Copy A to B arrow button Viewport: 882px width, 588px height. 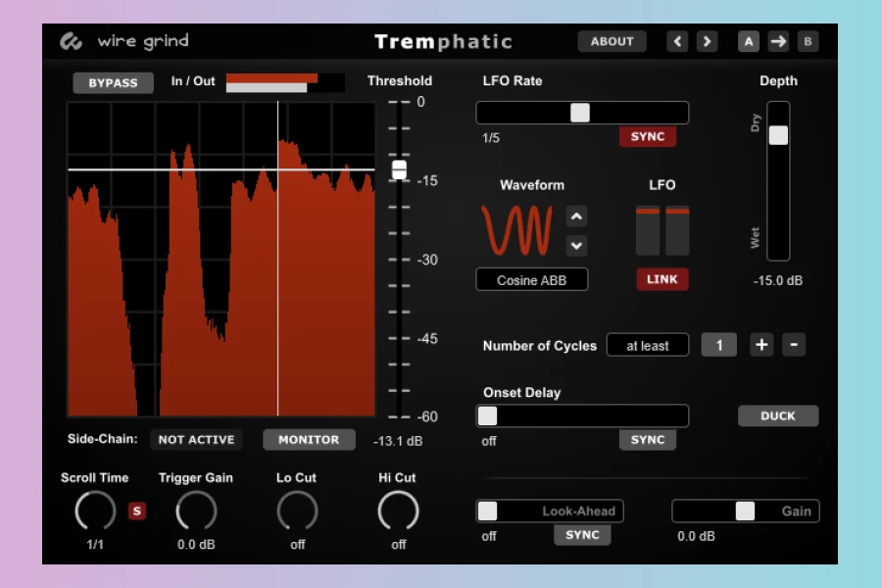[778, 41]
